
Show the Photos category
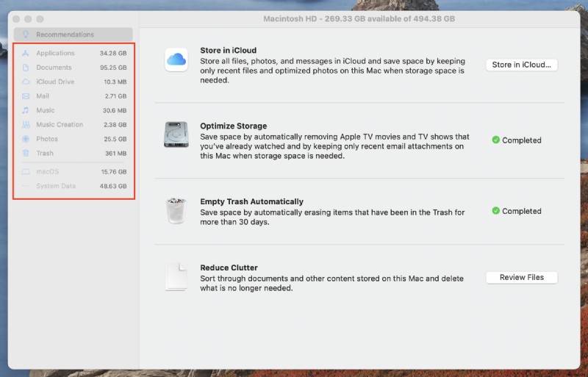[x=74, y=139]
